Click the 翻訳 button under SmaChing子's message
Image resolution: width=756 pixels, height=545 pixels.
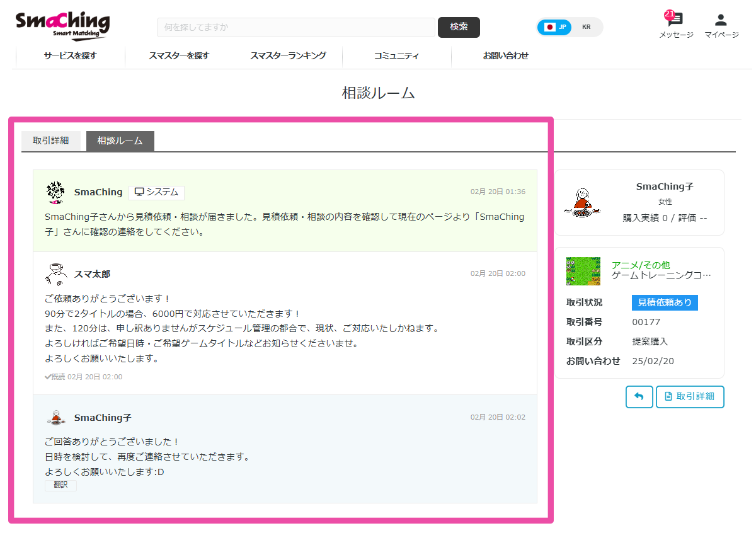pyautogui.click(x=60, y=485)
